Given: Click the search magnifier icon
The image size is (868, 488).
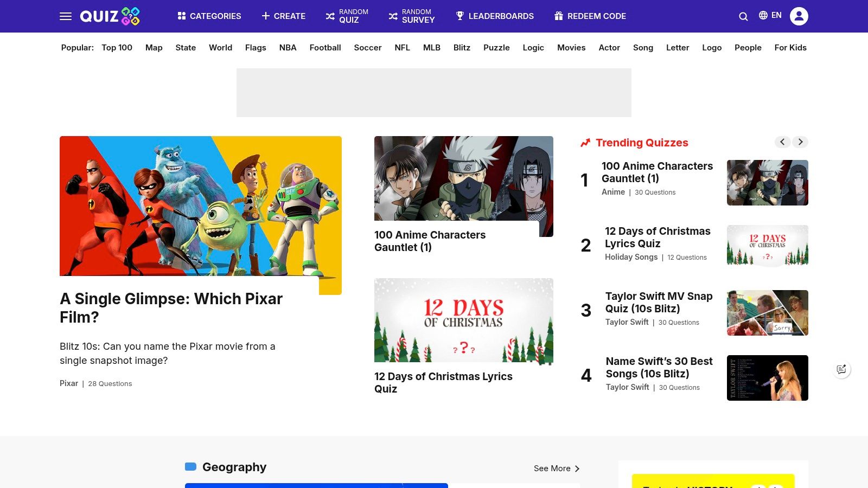Looking at the screenshot, I should click(x=743, y=16).
